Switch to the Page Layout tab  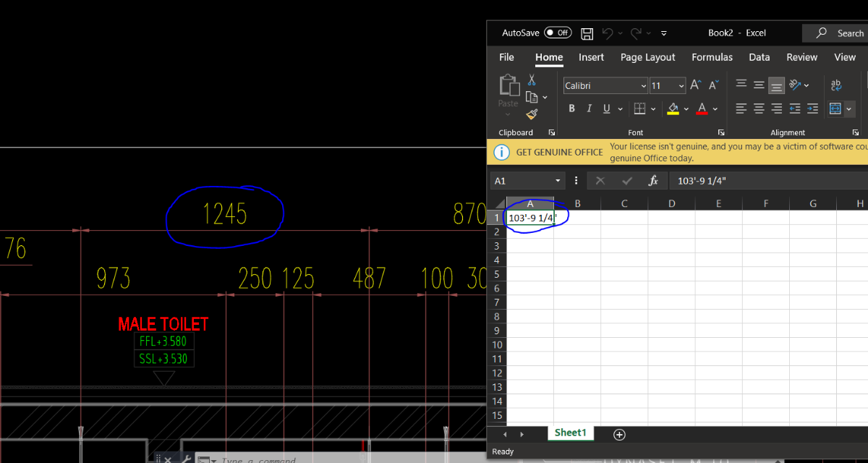pyautogui.click(x=647, y=57)
